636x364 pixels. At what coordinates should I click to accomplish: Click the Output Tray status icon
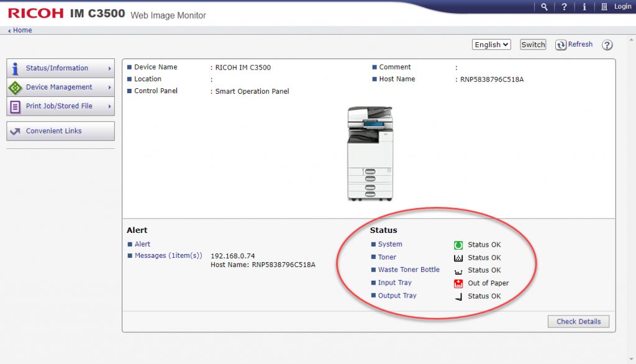coord(458,297)
